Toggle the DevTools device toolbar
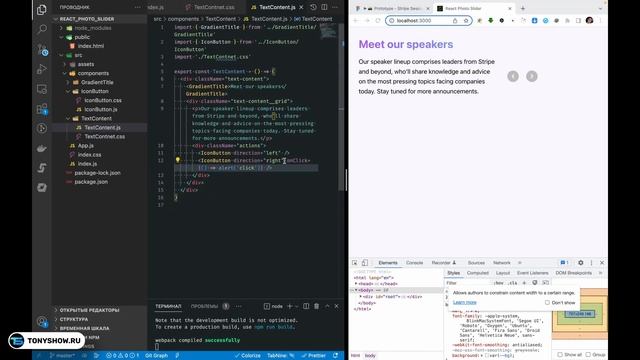Viewport: 640px width, 360px height. point(364,263)
